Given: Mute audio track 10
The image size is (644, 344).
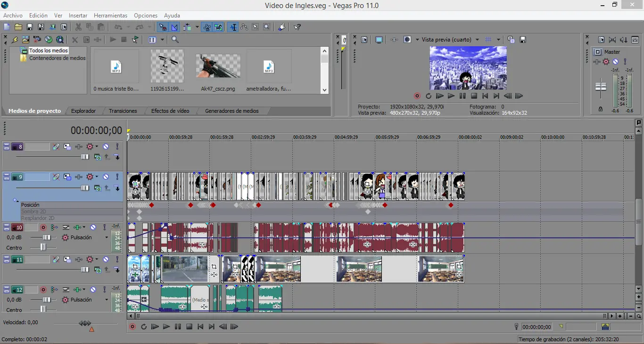Looking at the screenshot, I should [94, 227].
